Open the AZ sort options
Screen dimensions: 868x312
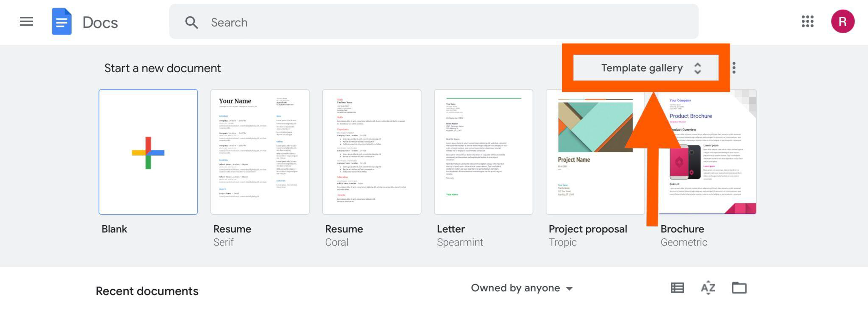pyautogui.click(x=708, y=288)
